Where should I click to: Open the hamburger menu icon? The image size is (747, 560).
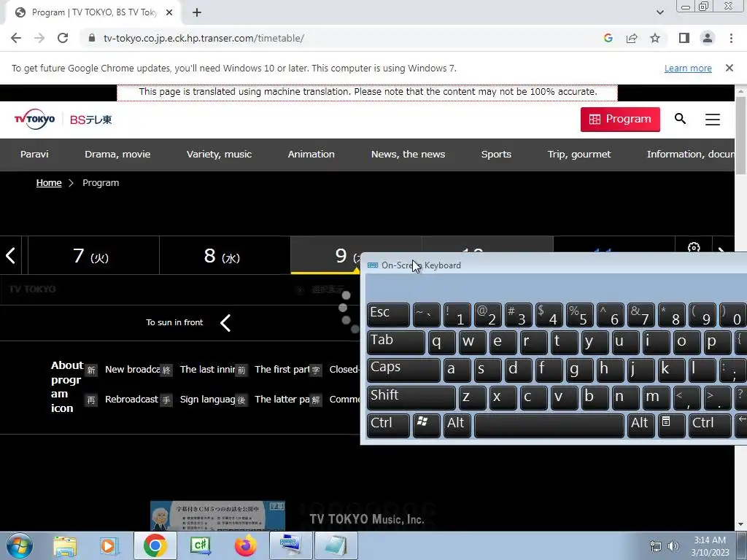pyautogui.click(x=713, y=119)
